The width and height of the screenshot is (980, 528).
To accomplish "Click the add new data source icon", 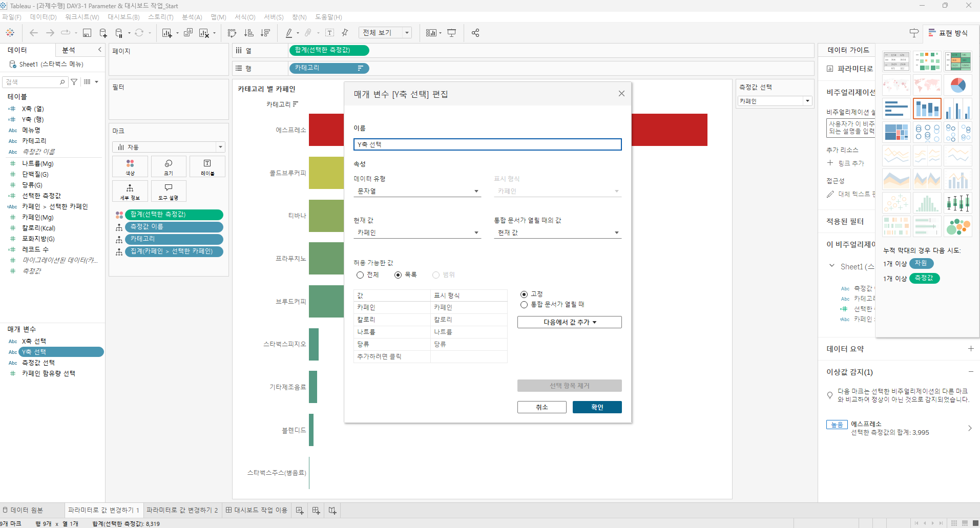I will pos(103,33).
